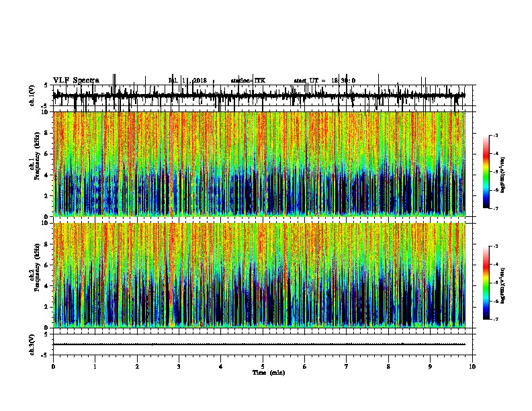Click time axis tick label '0'
Screen dimensions: 532x411
pos(53,367)
